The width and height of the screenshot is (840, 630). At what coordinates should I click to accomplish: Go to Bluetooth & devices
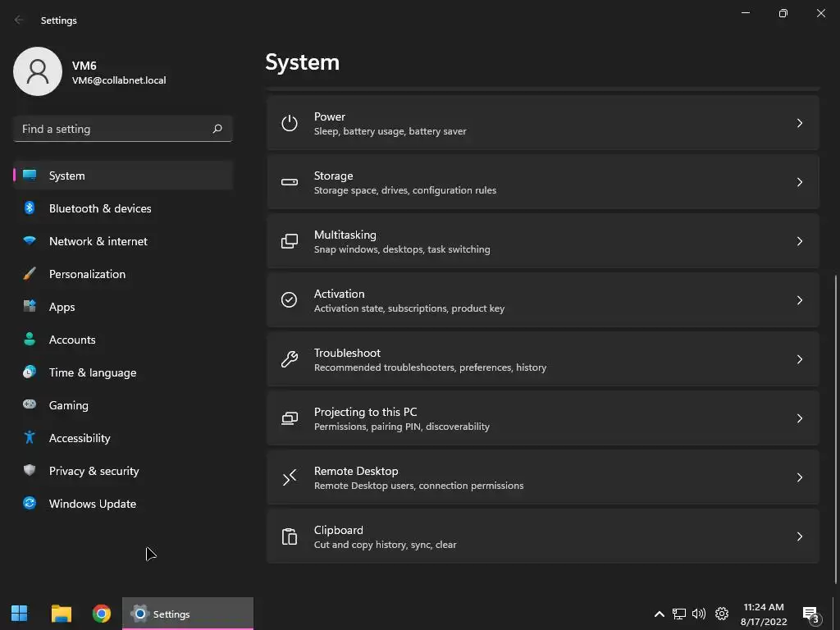point(123,208)
